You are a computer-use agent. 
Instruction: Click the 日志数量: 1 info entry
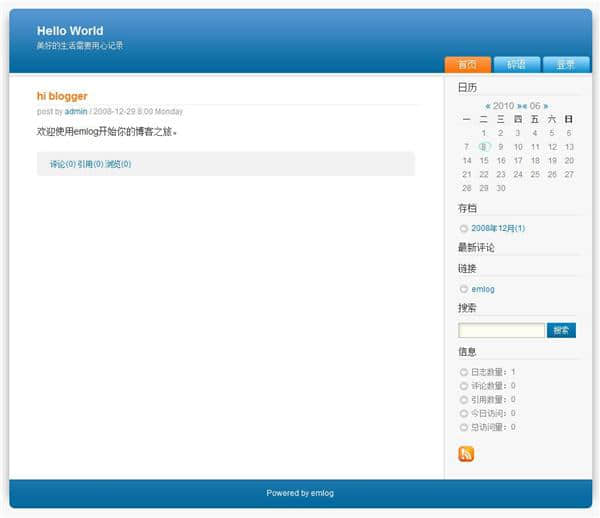point(493,372)
